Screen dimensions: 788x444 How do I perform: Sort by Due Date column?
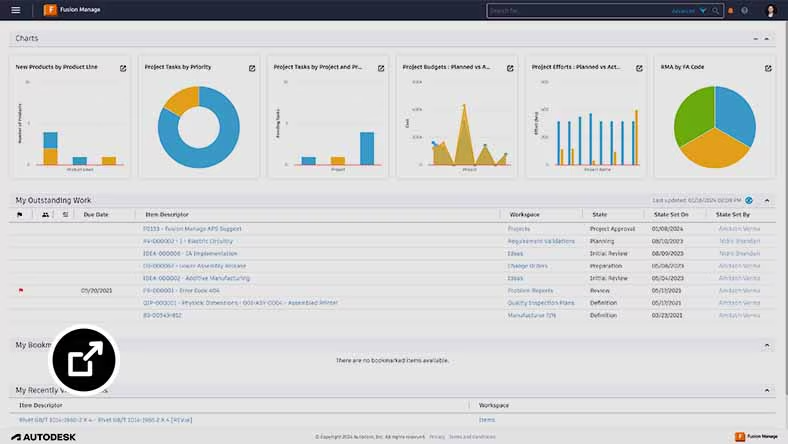tap(96, 215)
